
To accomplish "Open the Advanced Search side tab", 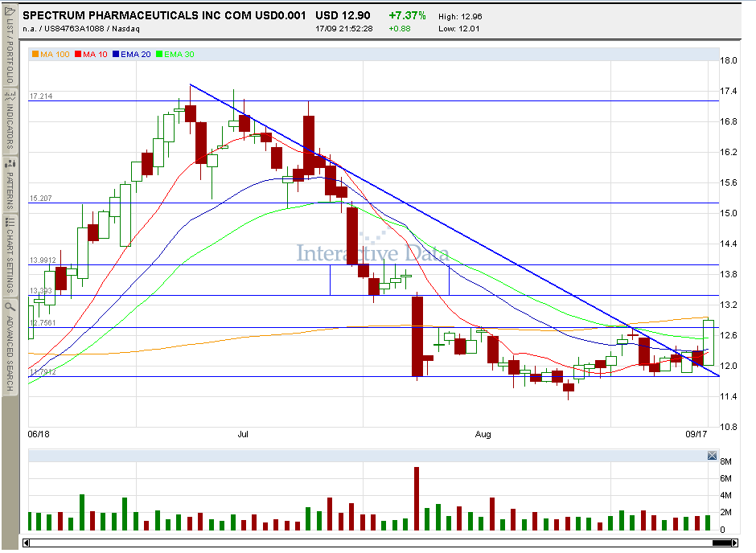I will pyautogui.click(x=10, y=346).
